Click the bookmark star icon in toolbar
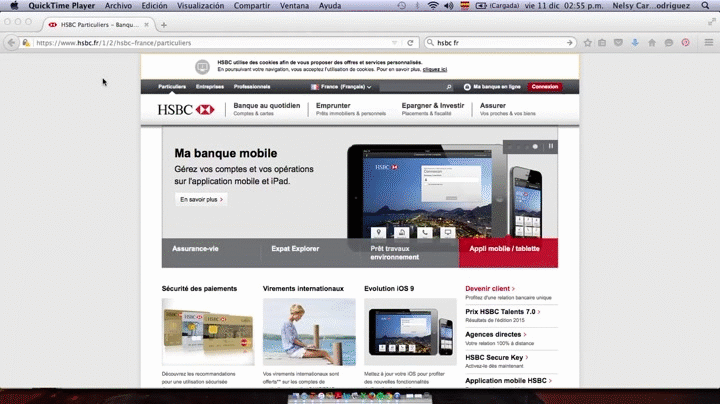 click(588, 43)
